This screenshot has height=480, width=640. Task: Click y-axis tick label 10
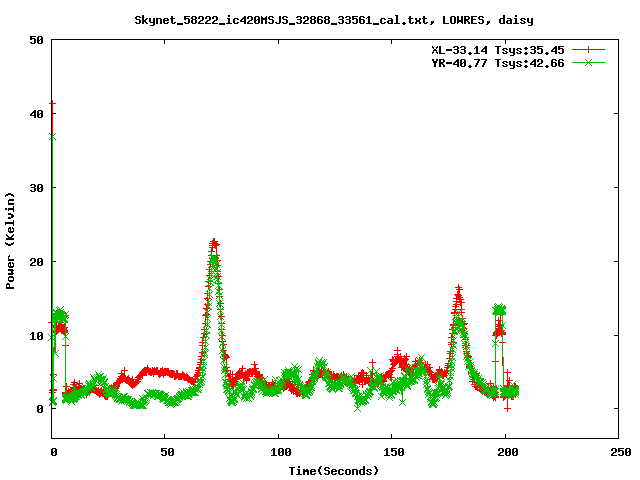coord(36,336)
